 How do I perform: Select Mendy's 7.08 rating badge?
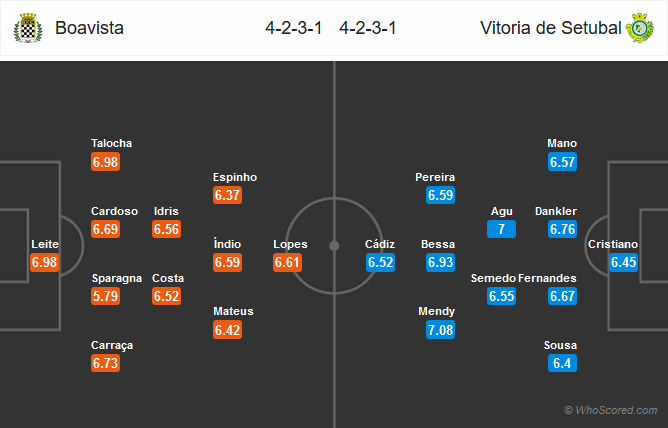coord(441,330)
